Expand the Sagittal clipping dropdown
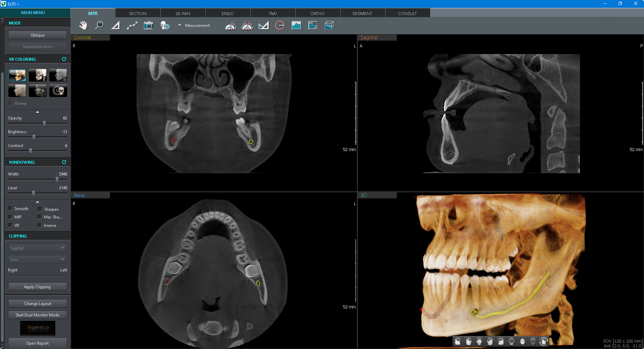Screen dimensions: 644x349 click(37, 248)
